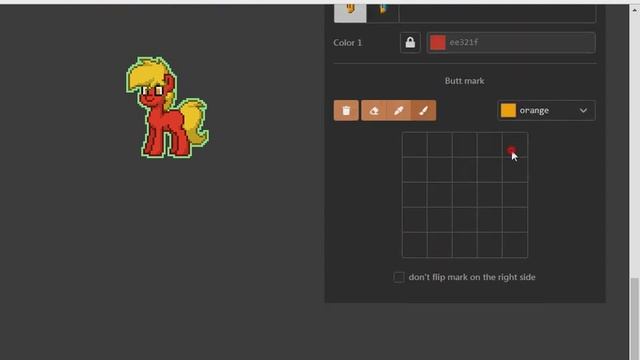Select the eraser tool
The height and width of the screenshot is (360, 640).
[x=373, y=111]
